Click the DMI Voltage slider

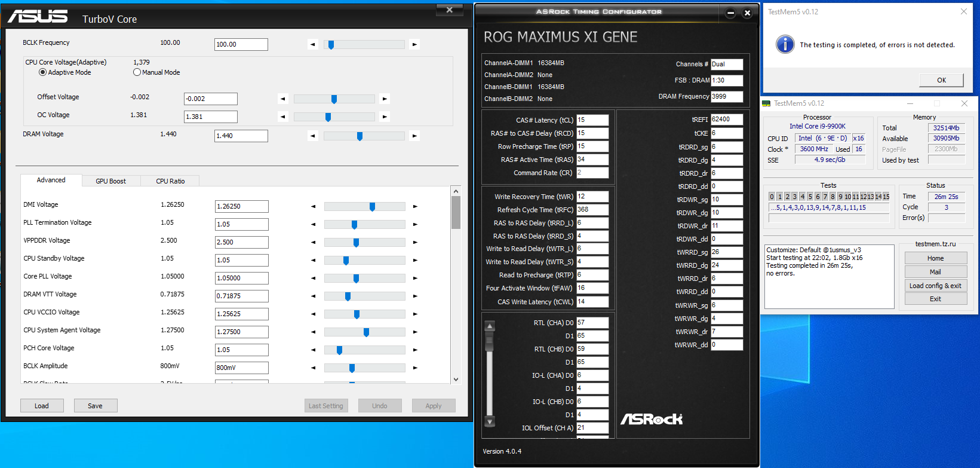coord(365,206)
